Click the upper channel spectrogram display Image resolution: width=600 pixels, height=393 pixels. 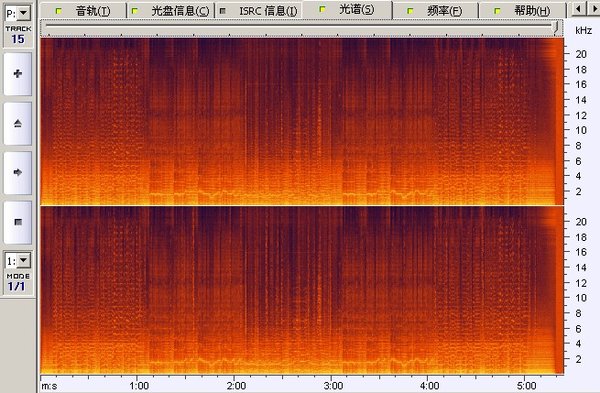[x=302, y=122]
